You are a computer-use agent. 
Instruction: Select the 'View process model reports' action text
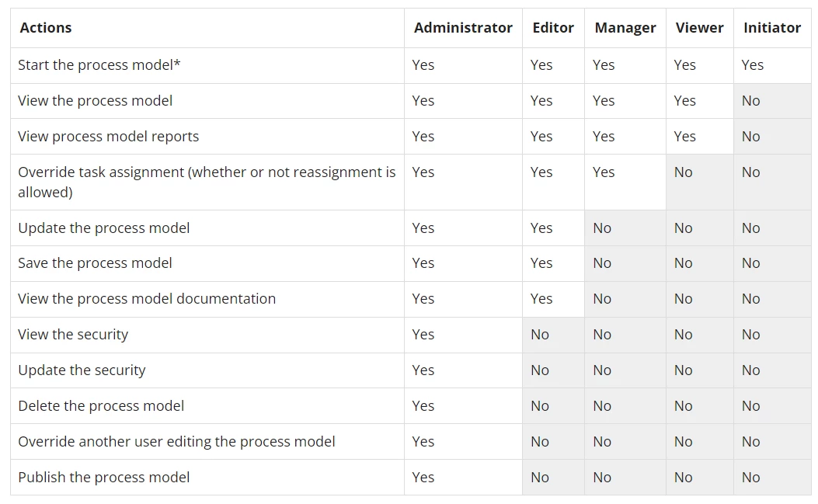click(109, 137)
